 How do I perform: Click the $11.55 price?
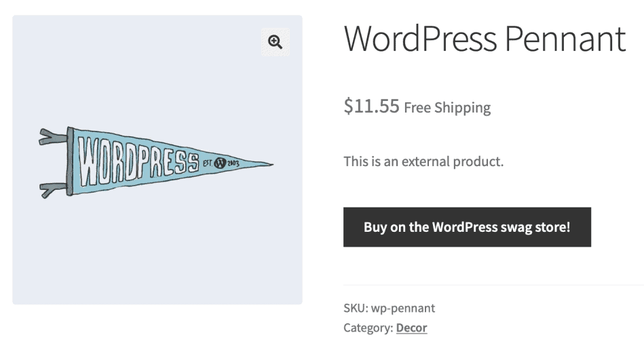coord(371,106)
